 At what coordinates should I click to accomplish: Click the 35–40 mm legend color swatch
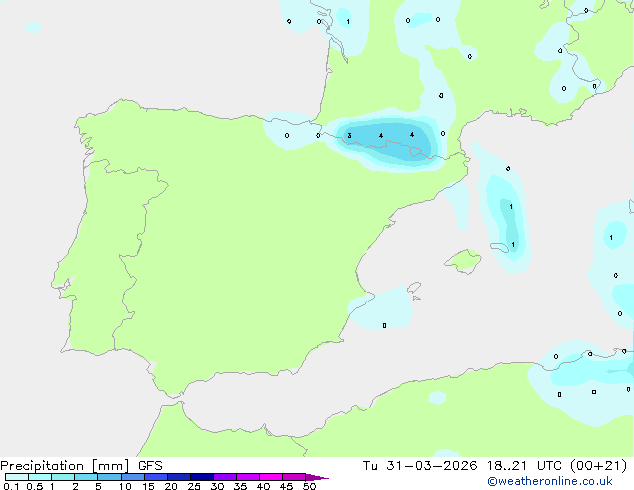click(x=248, y=477)
